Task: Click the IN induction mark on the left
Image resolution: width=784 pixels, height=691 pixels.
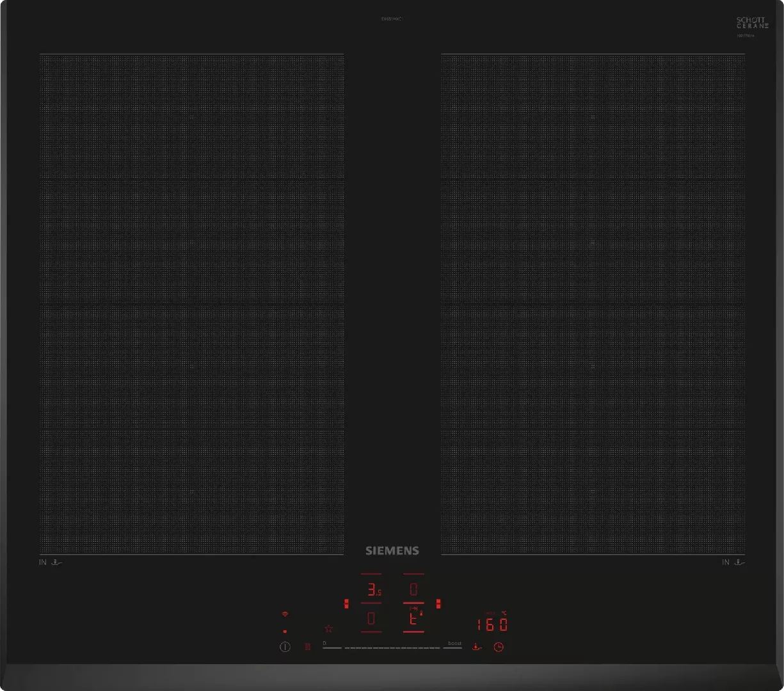Action: tap(43, 562)
